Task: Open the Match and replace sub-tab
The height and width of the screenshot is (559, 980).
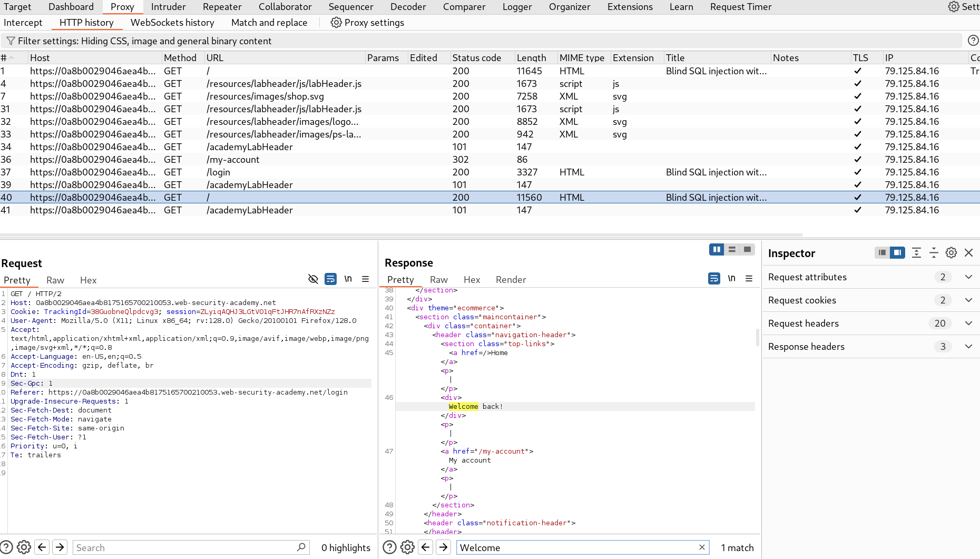Action: click(269, 23)
